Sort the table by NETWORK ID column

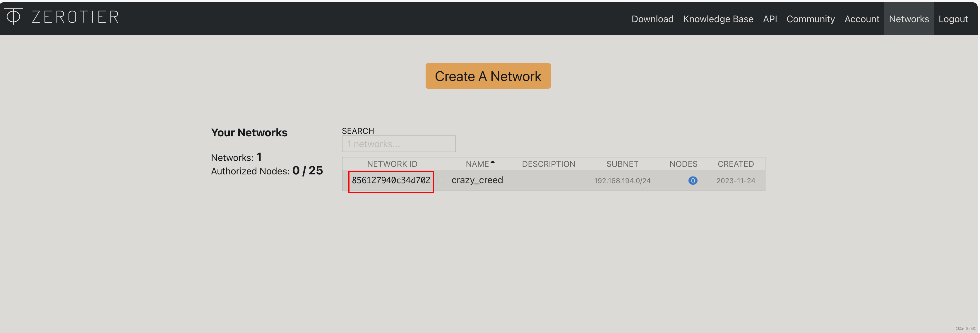pos(392,164)
